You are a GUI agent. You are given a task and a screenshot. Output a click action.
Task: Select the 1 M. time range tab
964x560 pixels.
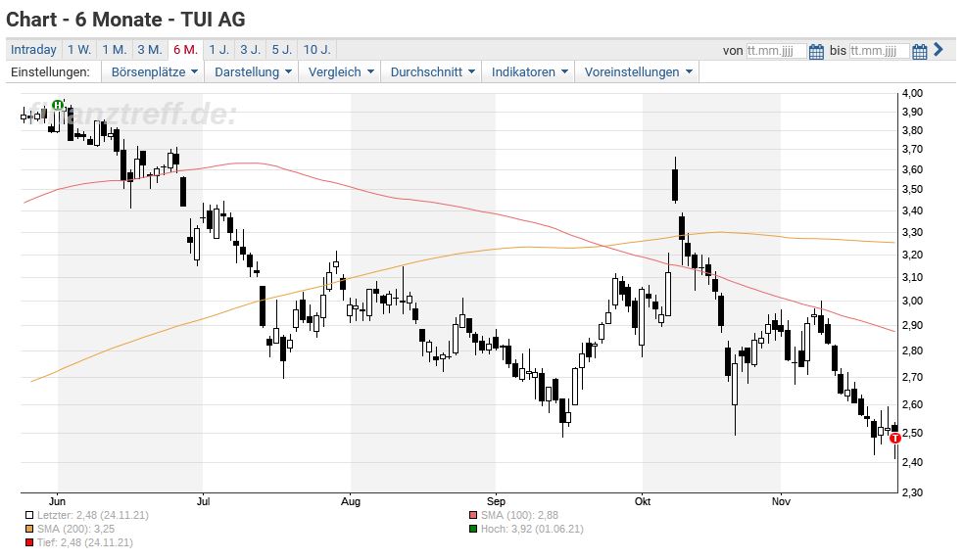coord(115,50)
